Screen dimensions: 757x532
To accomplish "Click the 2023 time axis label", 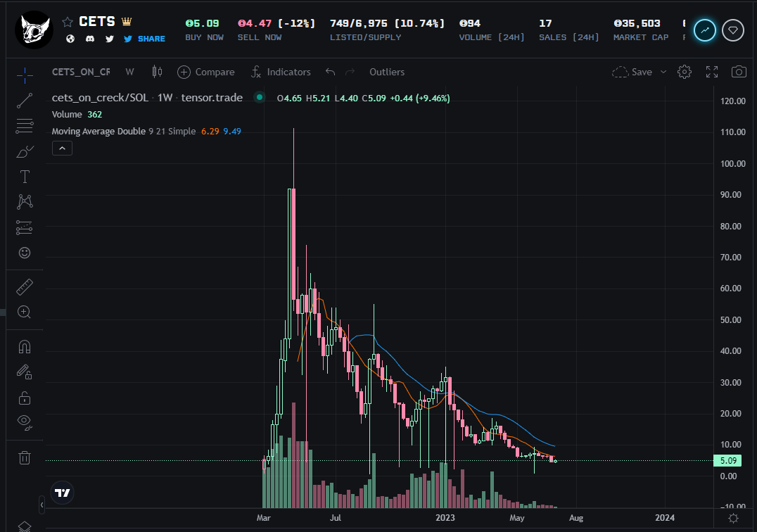I will [445, 517].
